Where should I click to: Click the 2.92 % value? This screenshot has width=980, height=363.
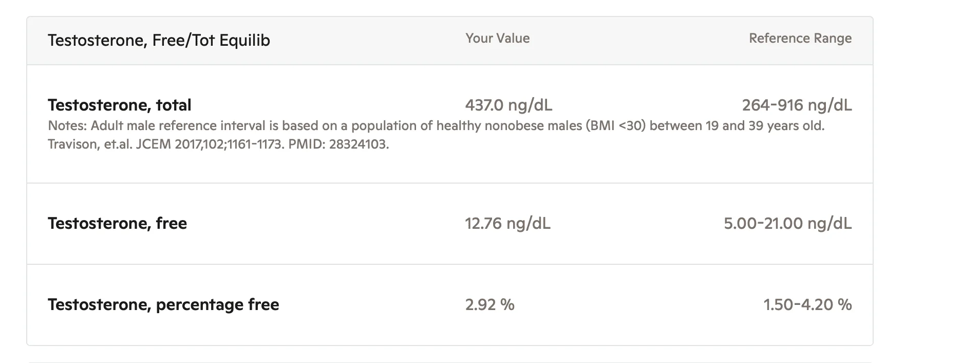489,304
